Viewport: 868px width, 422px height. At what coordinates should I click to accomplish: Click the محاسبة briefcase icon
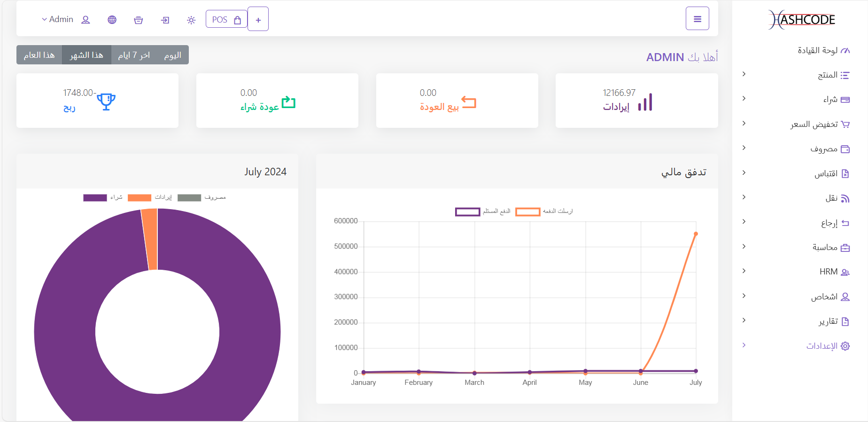click(845, 248)
